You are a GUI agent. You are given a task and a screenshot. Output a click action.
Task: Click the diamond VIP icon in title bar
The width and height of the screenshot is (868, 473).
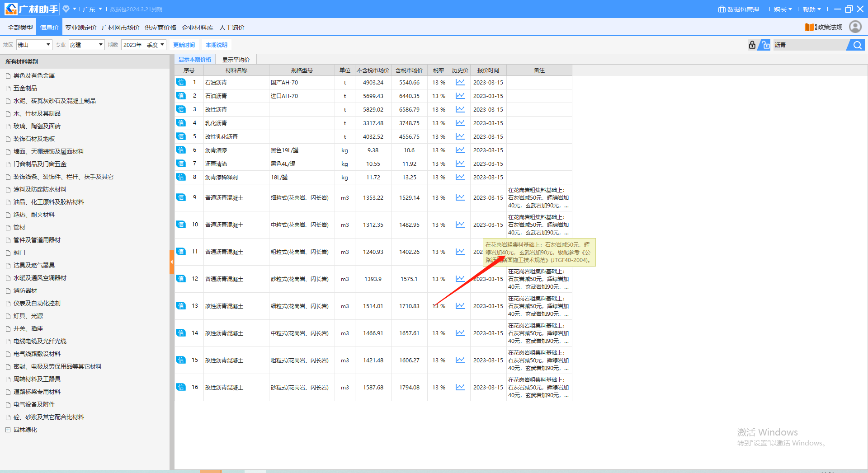pyautogui.click(x=66, y=9)
